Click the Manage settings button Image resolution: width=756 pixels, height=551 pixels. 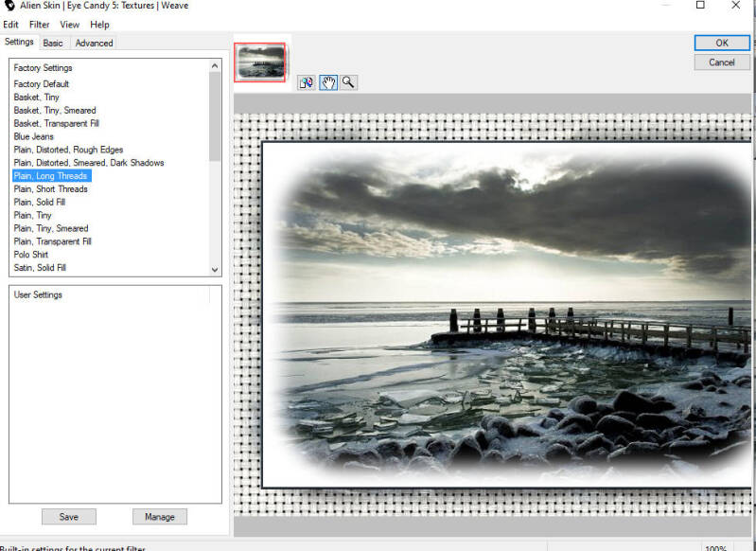[x=159, y=517]
